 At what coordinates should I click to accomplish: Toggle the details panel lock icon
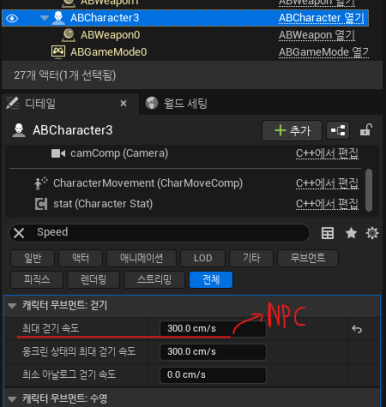tap(366, 130)
